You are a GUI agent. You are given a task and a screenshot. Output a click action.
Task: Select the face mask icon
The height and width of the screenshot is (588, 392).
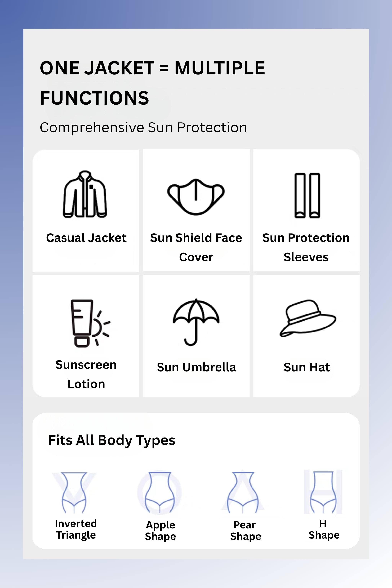196,197
